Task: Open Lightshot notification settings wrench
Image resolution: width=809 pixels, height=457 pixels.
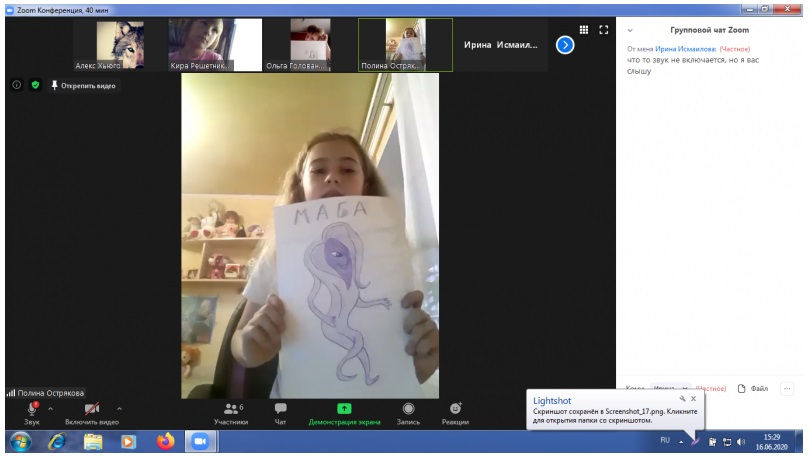Action: [x=683, y=399]
